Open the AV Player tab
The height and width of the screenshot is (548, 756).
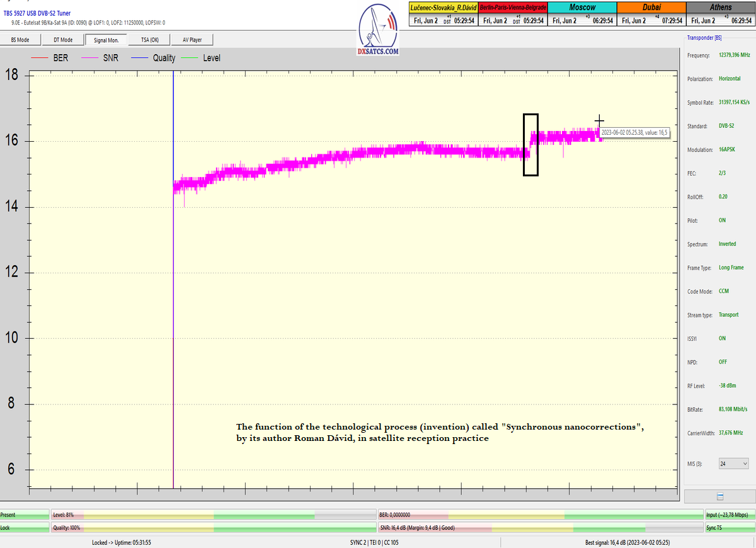[192, 40]
